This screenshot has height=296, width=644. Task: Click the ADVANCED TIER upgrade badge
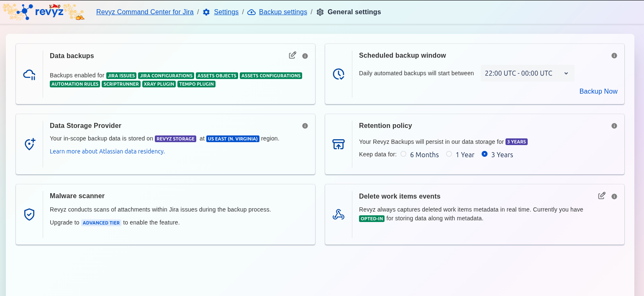tap(101, 223)
